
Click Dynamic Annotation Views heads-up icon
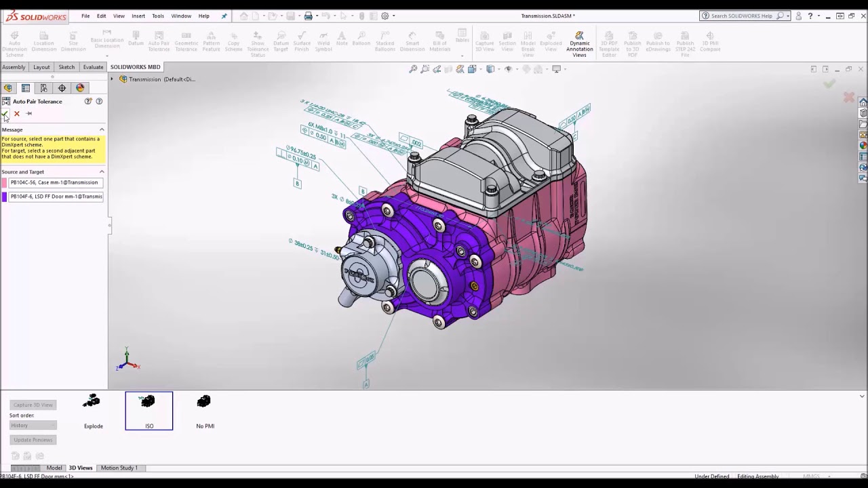(460, 68)
